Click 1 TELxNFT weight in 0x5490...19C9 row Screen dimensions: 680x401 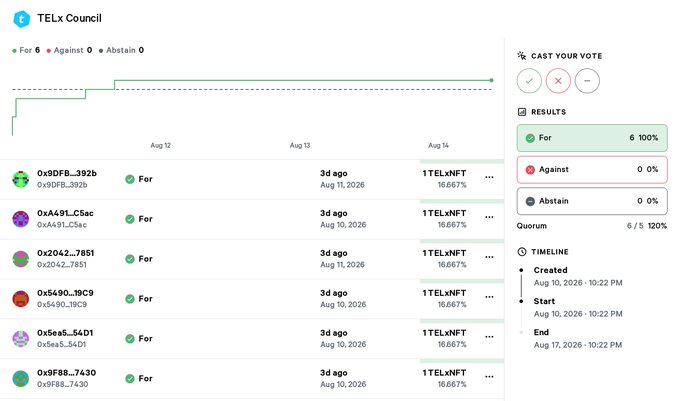point(445,293)
